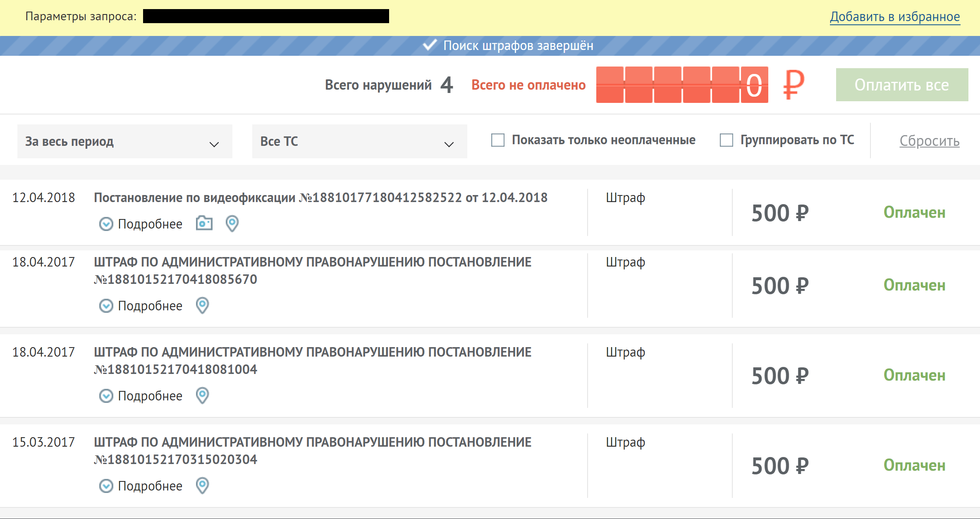Viewport: 980px width, 519px height.
Task: Open map pin for fine №18810152170418081004
Action: tap(202, 395)
